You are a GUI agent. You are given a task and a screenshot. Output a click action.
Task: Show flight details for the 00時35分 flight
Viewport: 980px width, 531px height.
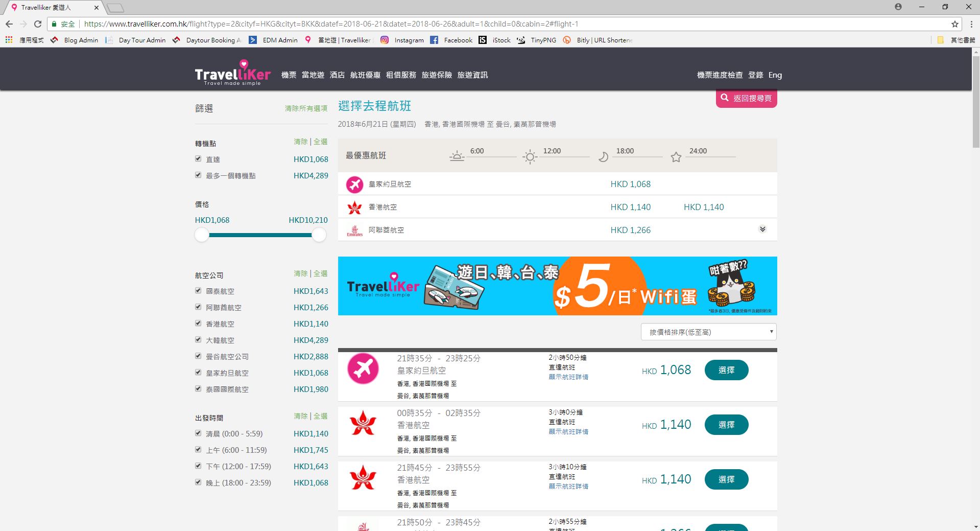point(568,432)
